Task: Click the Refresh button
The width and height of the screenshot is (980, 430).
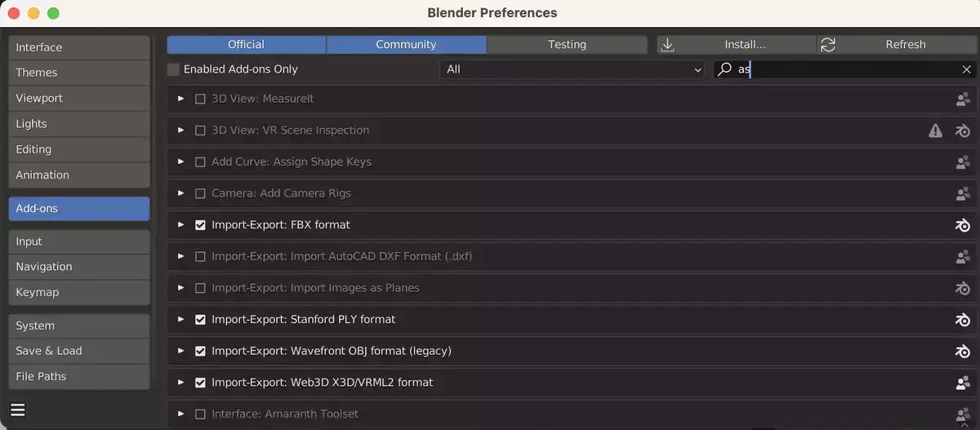Action: 897,45
